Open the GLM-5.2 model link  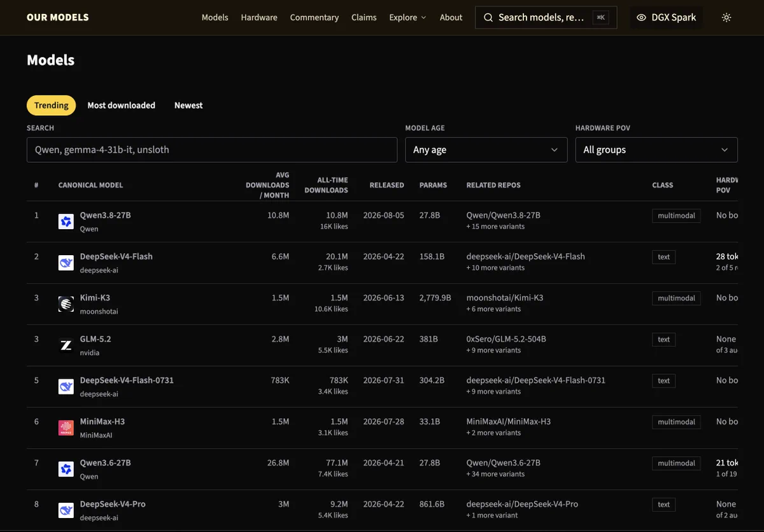point(95,339)
